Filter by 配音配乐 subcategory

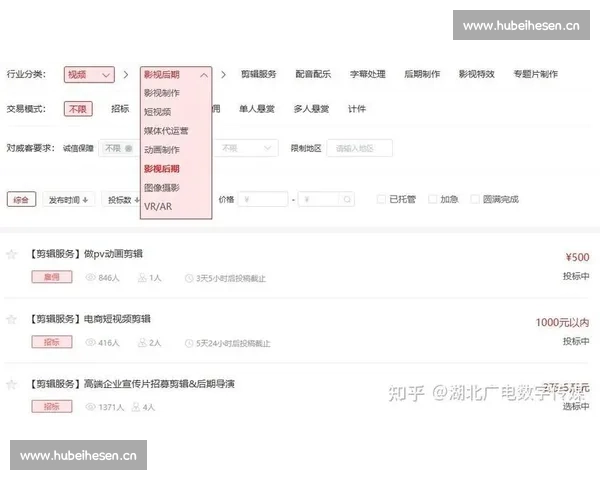[x=313, y=74]
